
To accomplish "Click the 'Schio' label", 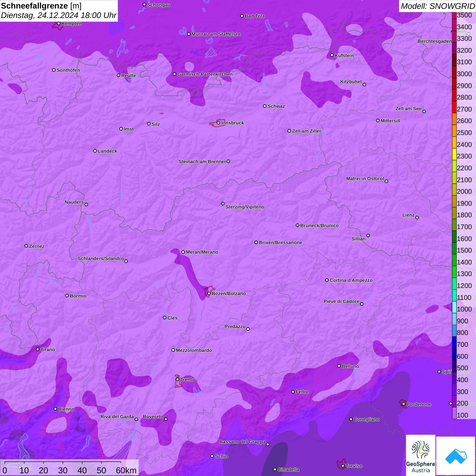I will point(221,456).
